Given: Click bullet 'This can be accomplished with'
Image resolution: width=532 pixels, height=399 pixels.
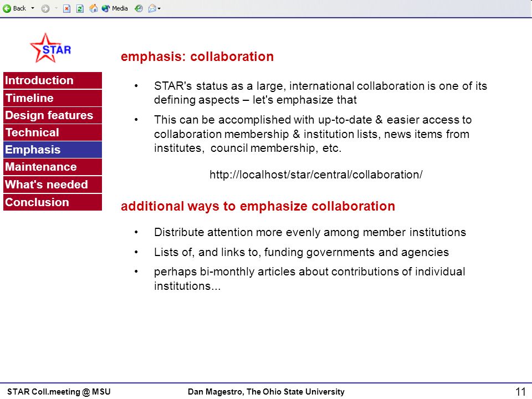Looking at the screenshot, I should pos(313,134).
